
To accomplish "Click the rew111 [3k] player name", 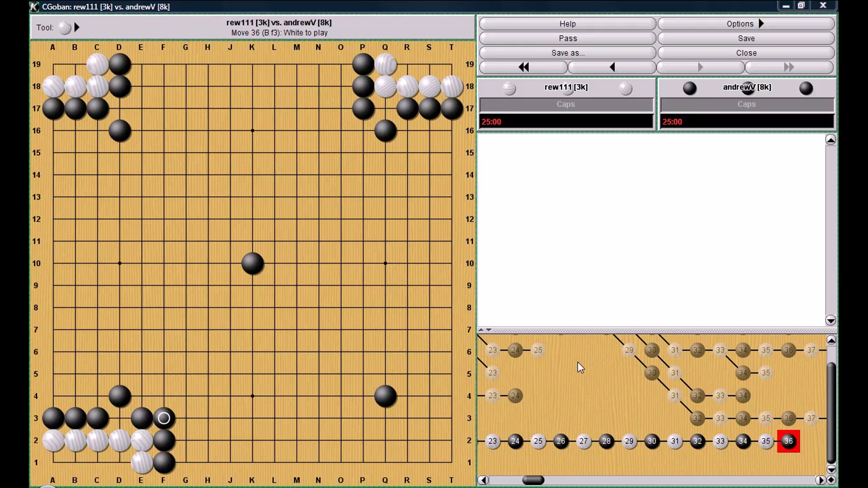I will [566, 87].
